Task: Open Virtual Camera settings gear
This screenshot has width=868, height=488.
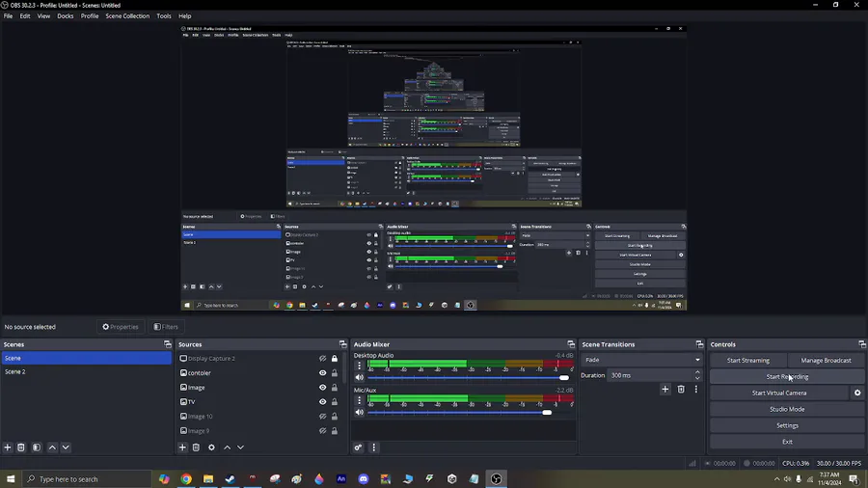Action: [857, 393]
